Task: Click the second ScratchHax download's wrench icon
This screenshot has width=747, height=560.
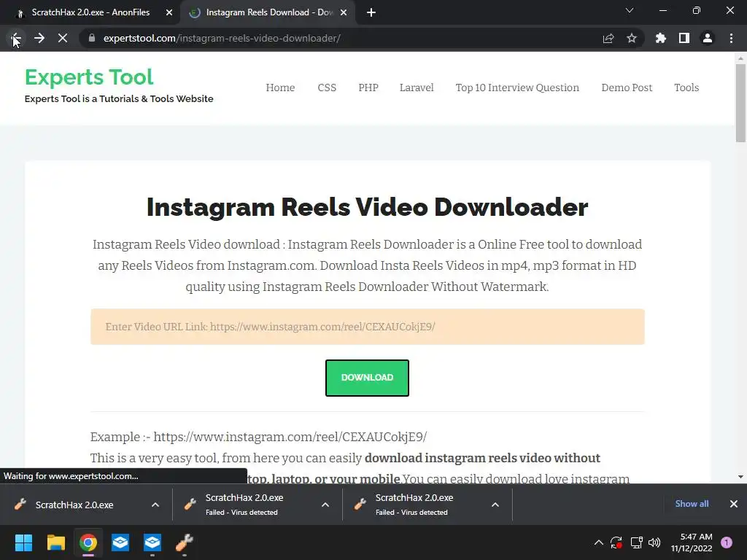Action: pos(190,504)
